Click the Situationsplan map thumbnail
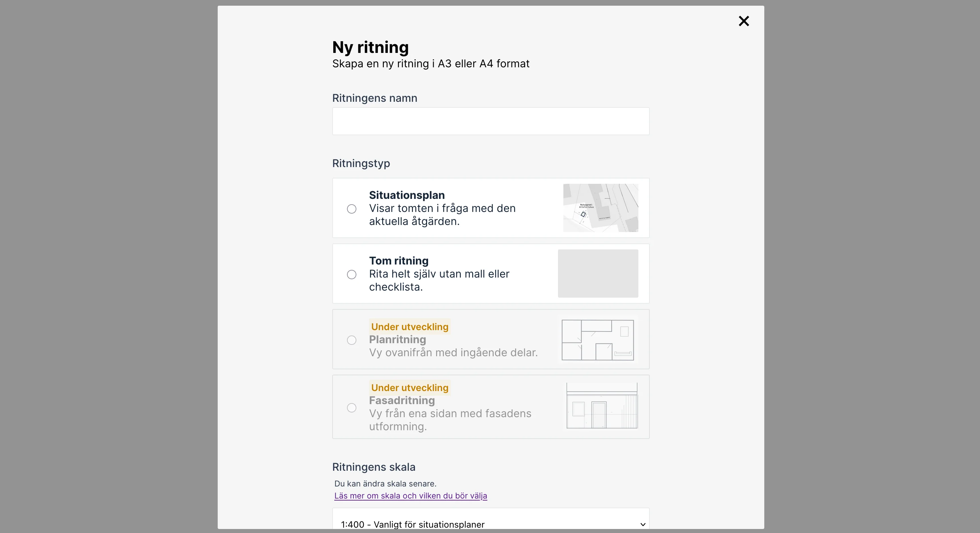Screen dimensions: 980x533 601,208
